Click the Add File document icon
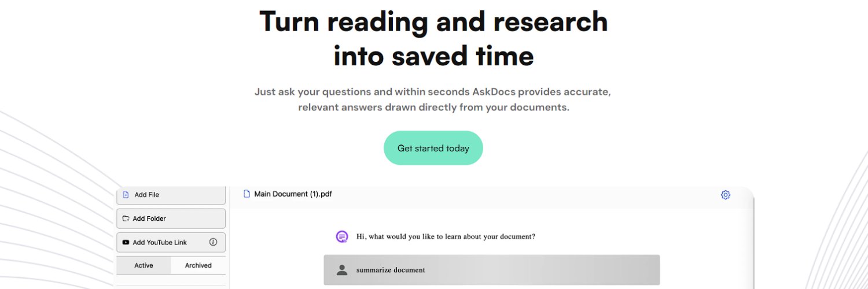 (x=126, y=195)
